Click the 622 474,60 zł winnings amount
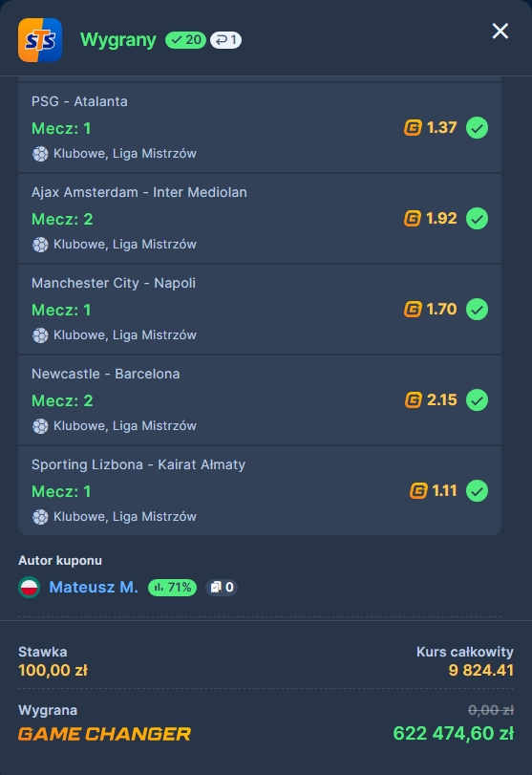Screen dimensions: 532x775 tap(454, 734)
